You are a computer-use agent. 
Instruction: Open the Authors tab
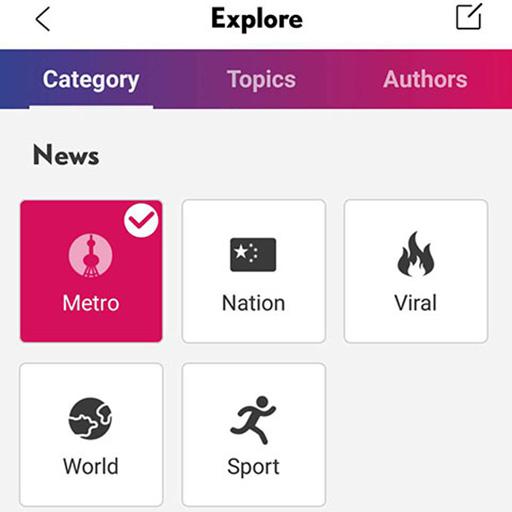(425, 79)
